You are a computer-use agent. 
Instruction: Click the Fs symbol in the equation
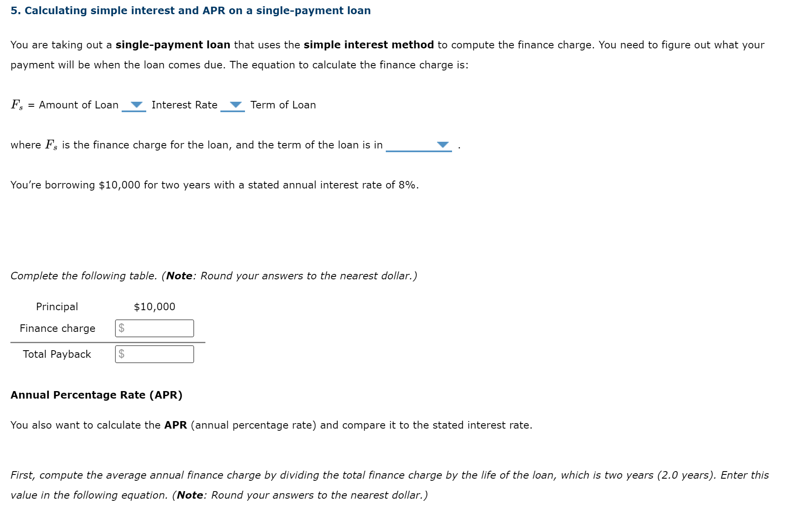click(17, 105)
